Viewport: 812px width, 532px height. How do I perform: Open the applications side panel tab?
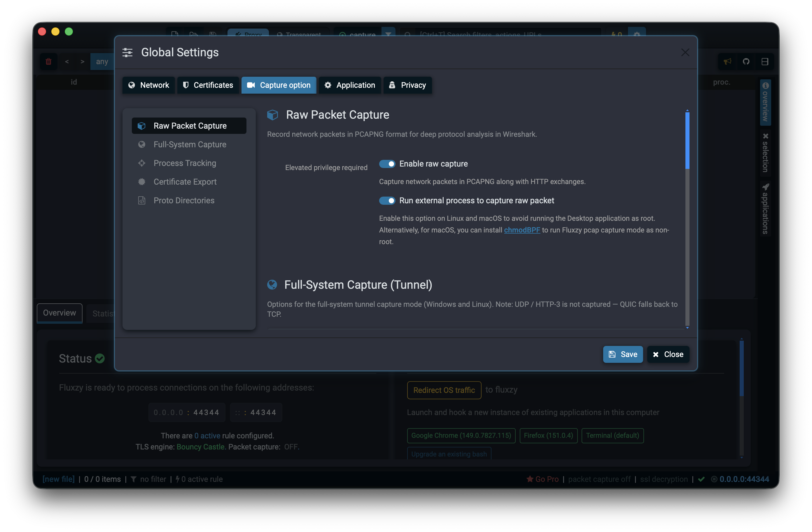pos(765,209)
